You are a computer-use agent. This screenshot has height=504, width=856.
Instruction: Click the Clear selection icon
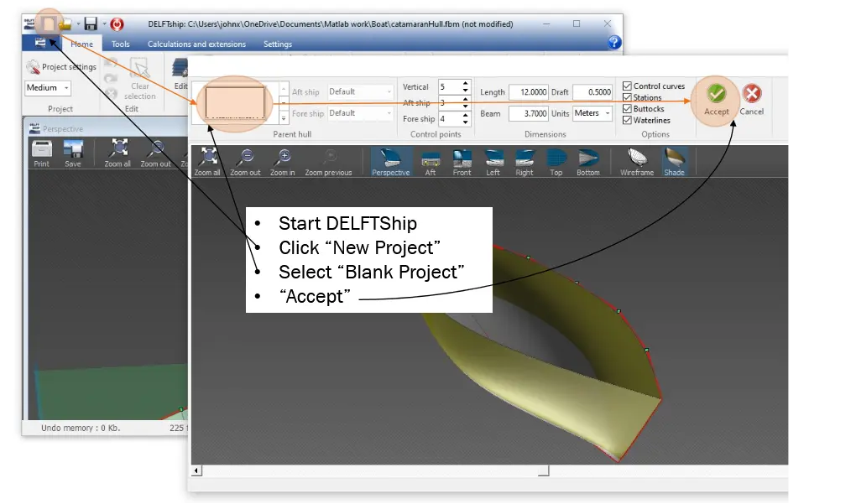(x=140, y=80)
